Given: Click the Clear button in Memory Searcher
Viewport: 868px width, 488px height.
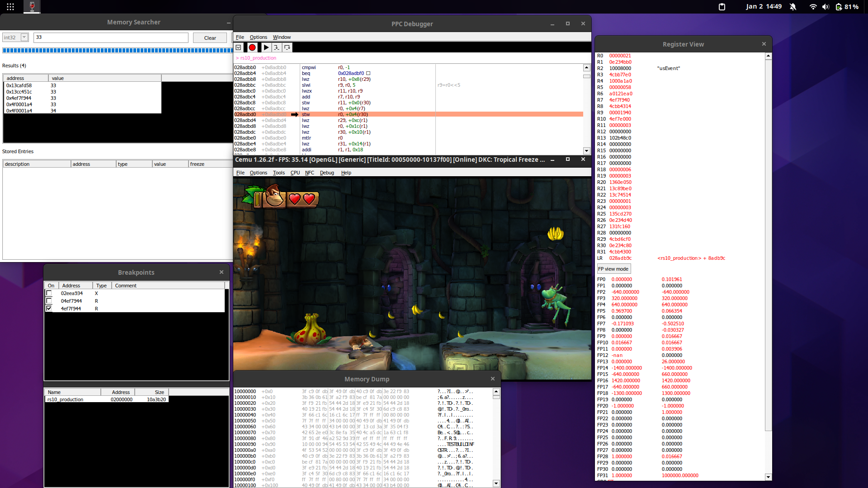Looking at the screenshot, I should (x=210, y=38).
